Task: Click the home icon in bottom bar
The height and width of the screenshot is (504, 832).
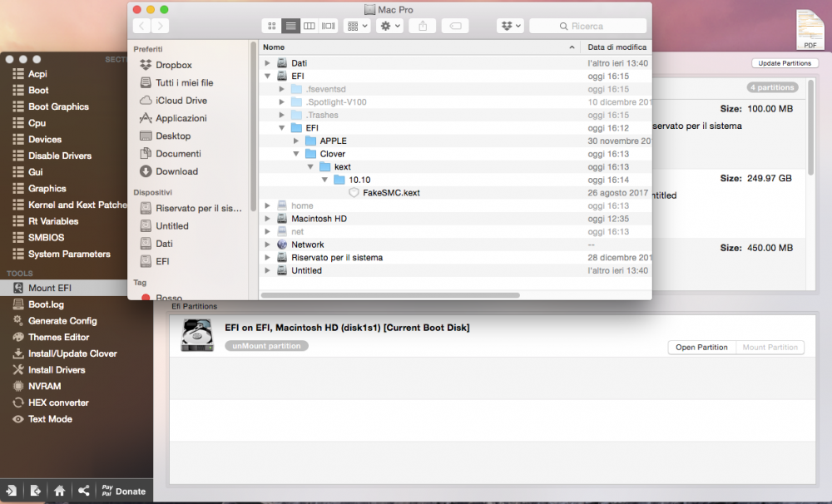Action: tap(59, 491)
